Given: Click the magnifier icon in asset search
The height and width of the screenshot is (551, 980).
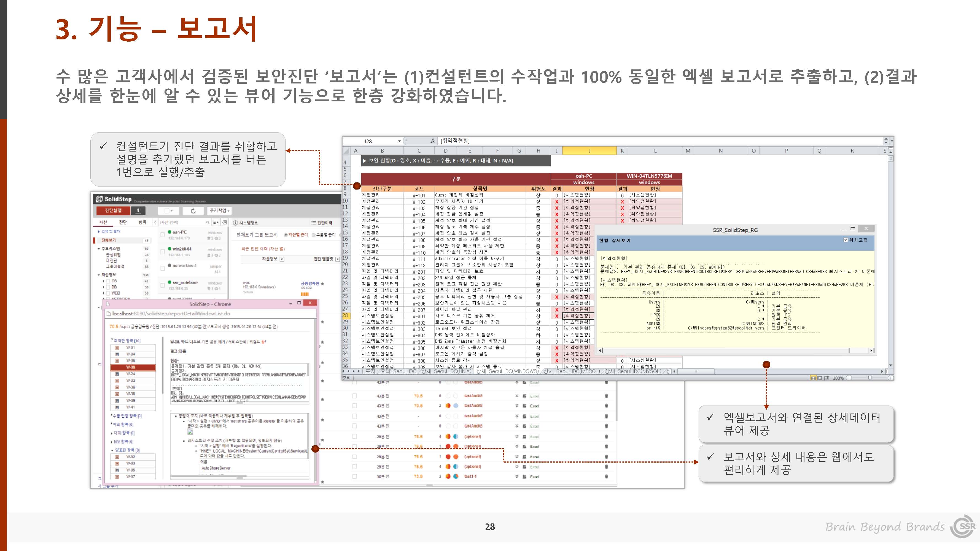Looking at the screenshot, I should 208,222.
